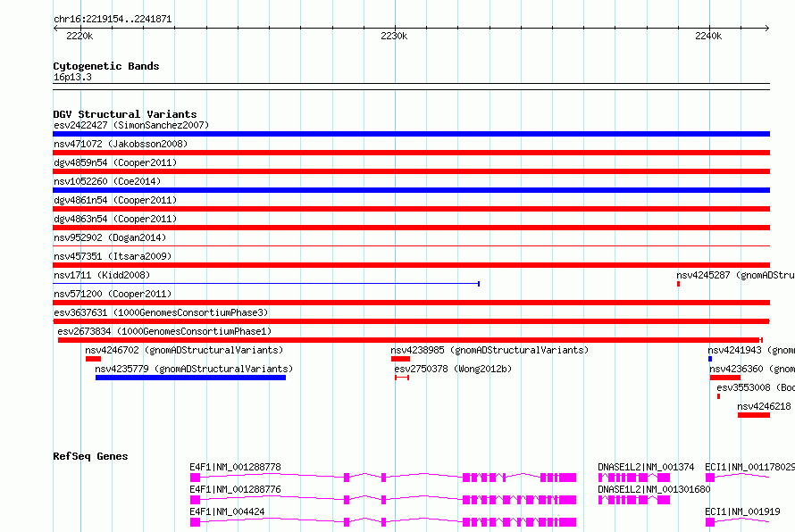Select the E4F1|NM_001288776 transcript
Viewport: 795px width, 532px height.
click(383, 500)
